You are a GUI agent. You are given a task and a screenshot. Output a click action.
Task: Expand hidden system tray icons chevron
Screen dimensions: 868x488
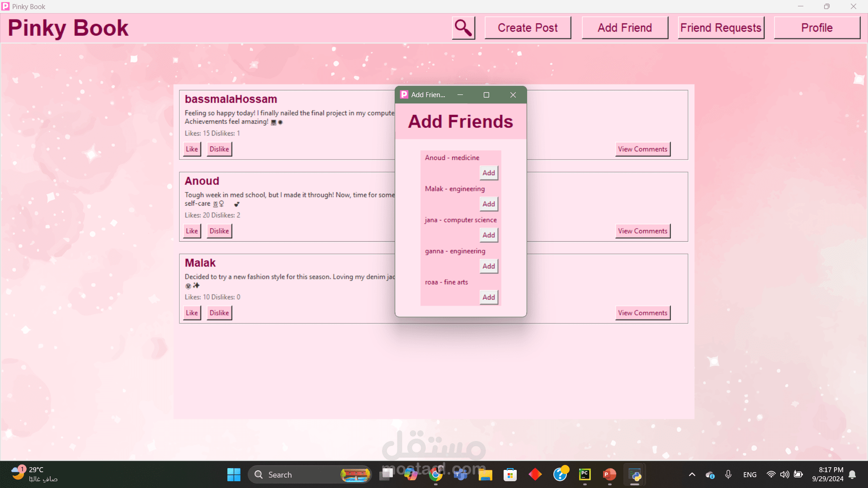pos(692,474)
